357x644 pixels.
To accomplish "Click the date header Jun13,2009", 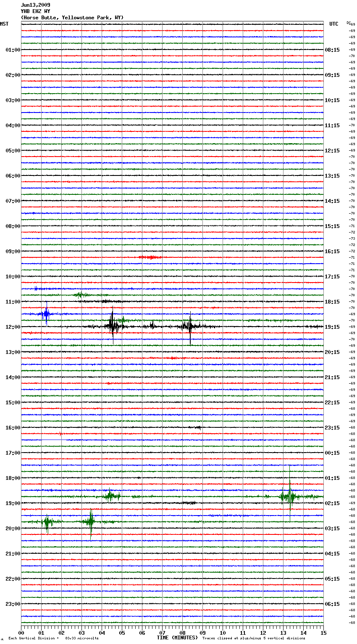I will (x=35, y=5).
